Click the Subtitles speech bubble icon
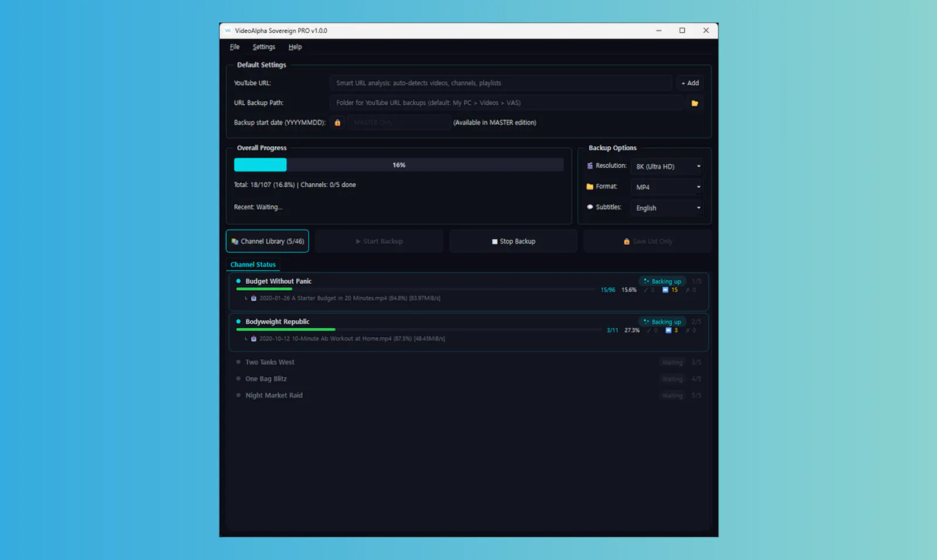The height and width of the screenshot is (560, 937). 590,207
